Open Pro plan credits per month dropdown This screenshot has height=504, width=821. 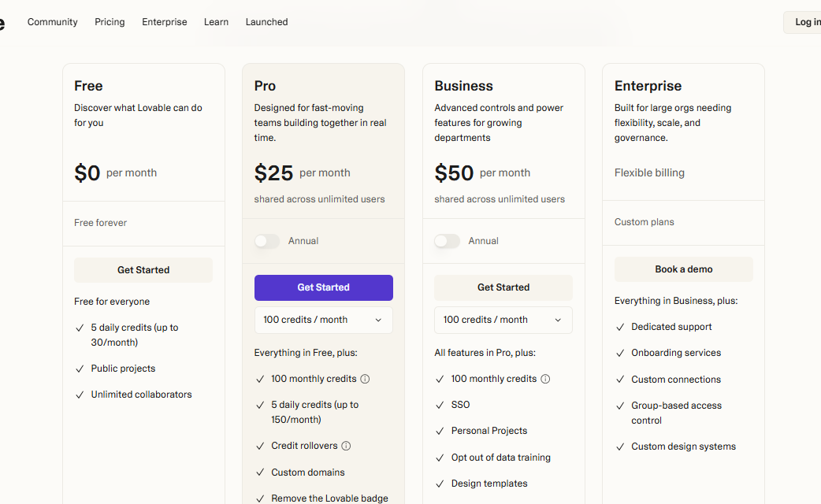(324, 320)
